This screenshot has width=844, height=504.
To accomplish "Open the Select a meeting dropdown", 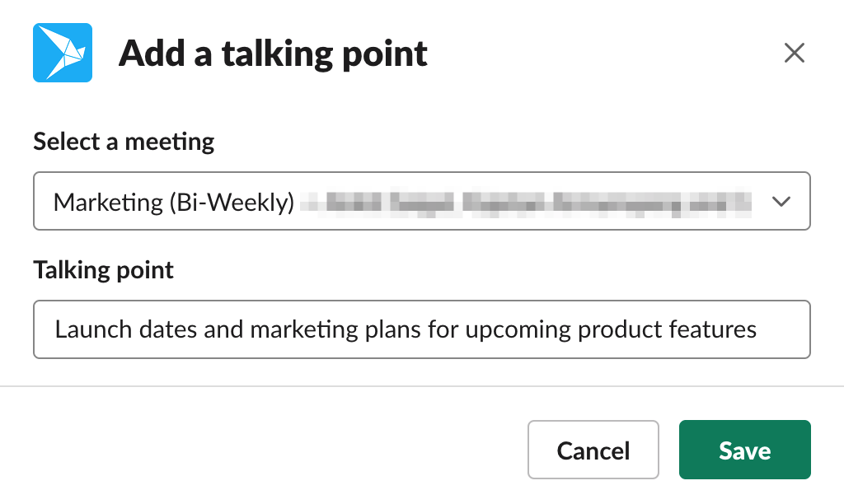I will (421, 201).
